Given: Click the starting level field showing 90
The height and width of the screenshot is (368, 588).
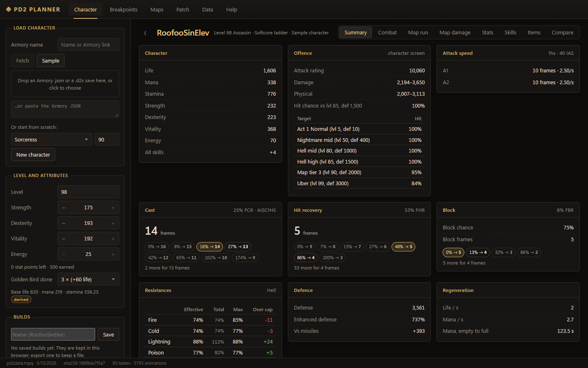Looking at the screenshot, I should [x=107, y=139].
